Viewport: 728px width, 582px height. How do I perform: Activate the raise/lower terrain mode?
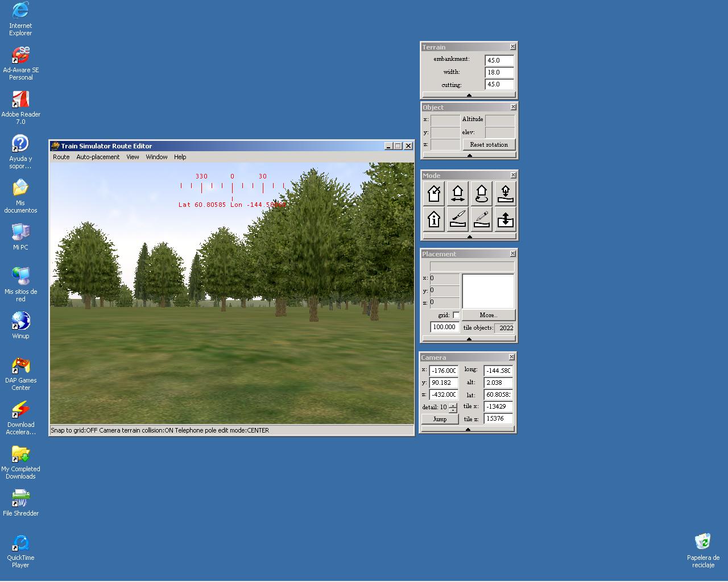click(x=505, y=219)
